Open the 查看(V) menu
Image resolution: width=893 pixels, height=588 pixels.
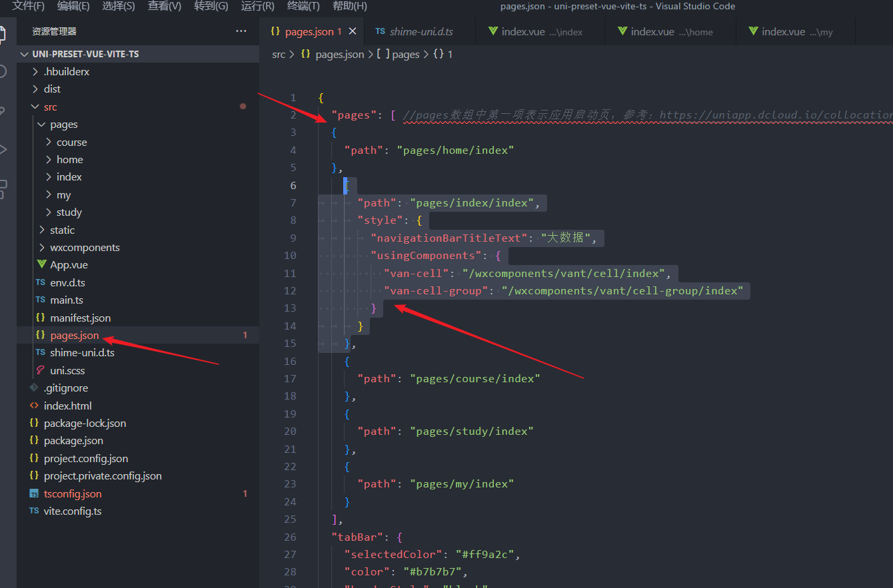165,6
